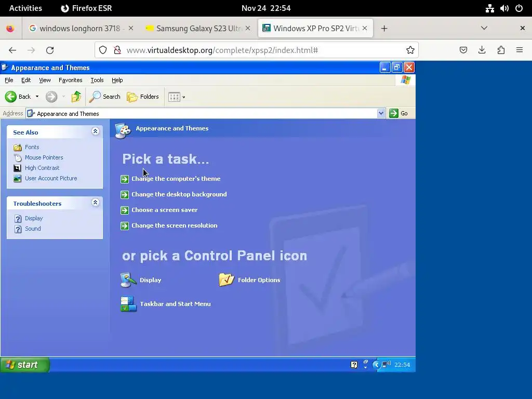This screenshot has height=399, width=532.
Task: Open the Tools menu
Action: coord(97,80)
